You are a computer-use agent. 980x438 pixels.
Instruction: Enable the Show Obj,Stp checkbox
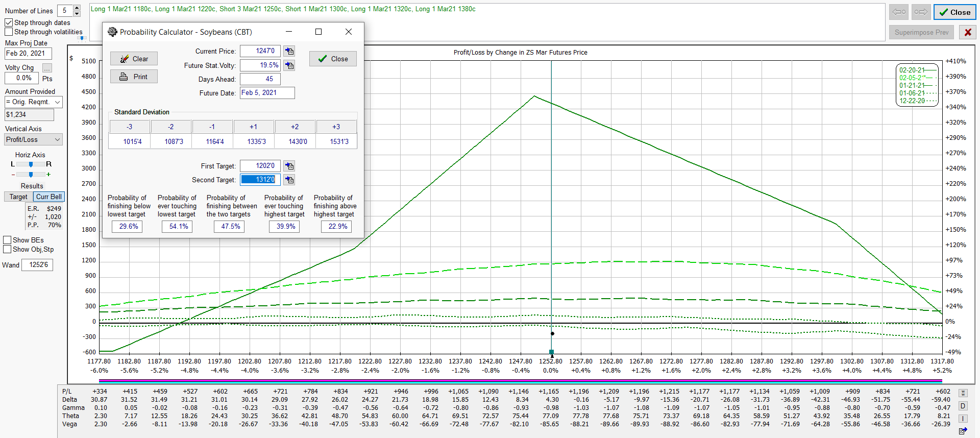tap(7, 249)
